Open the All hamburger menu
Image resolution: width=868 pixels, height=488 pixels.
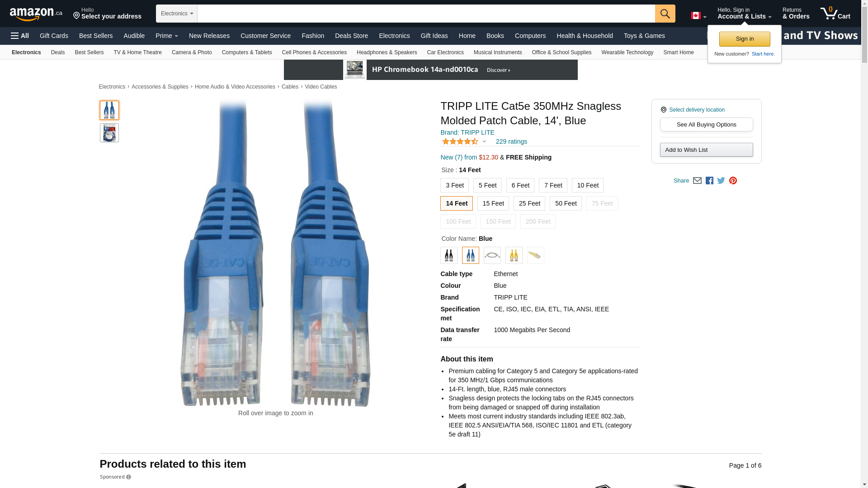pyautogui.click(x=20, y=36)
